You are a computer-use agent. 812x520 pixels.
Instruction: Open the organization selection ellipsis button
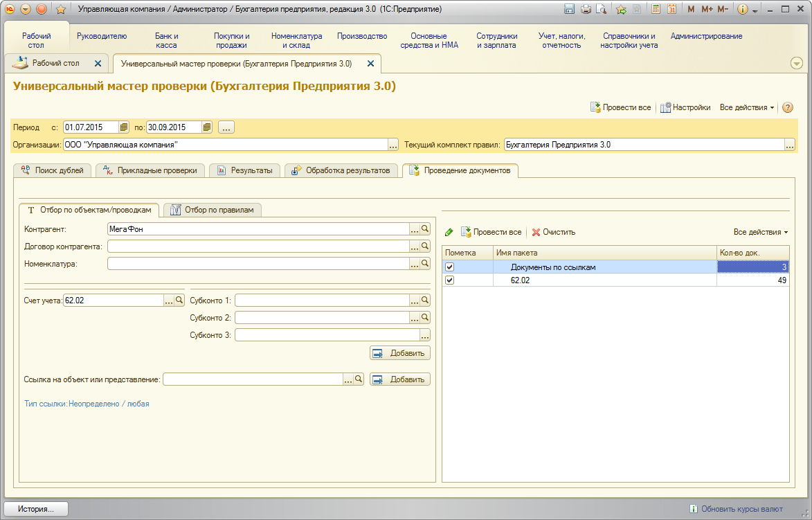394,145
